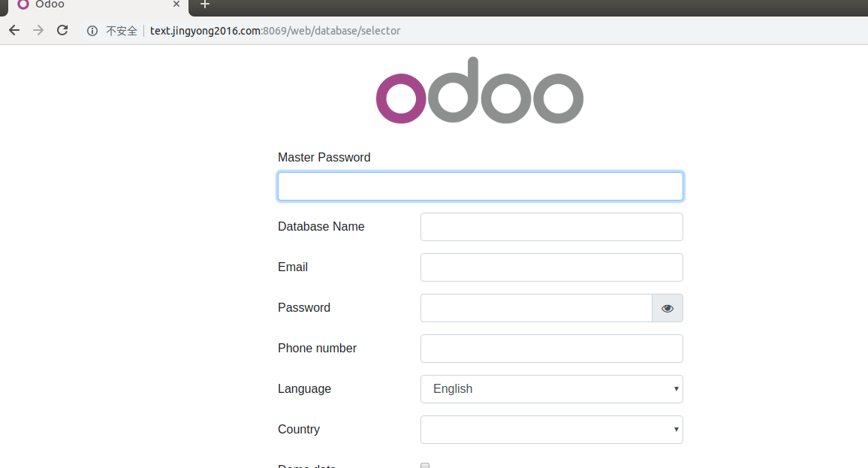
Task: Select the Odoo tab title
Action: click(x=50, y=5)
